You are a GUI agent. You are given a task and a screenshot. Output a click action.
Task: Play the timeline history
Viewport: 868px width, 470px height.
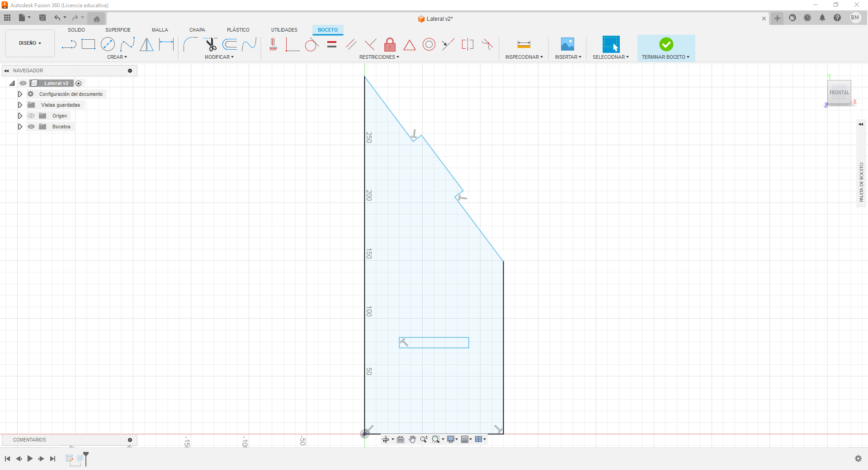coord(30,459)
